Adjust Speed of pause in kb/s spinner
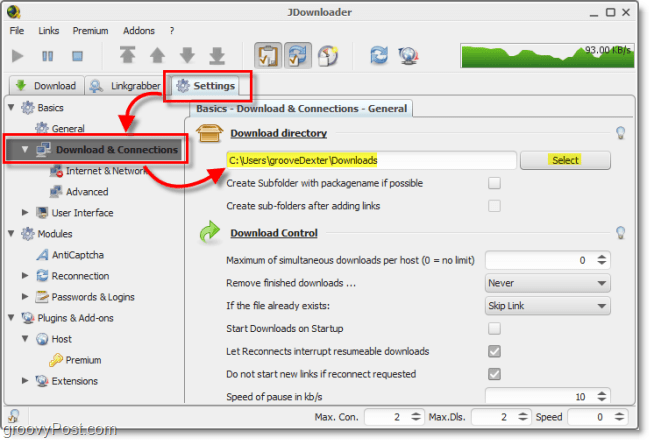The width and height of the screenshot is (649, 440). tap(601, 397)
